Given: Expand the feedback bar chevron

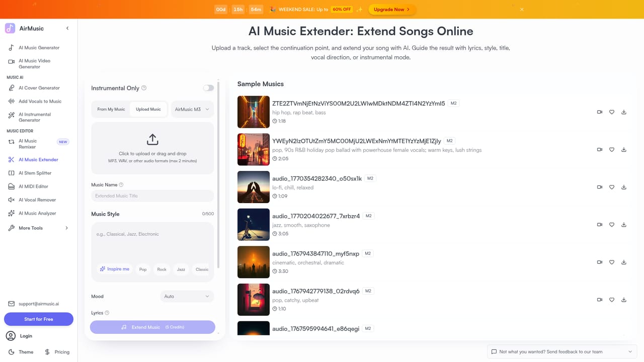Looking at the screenshot, I should (x=630, y=351).
